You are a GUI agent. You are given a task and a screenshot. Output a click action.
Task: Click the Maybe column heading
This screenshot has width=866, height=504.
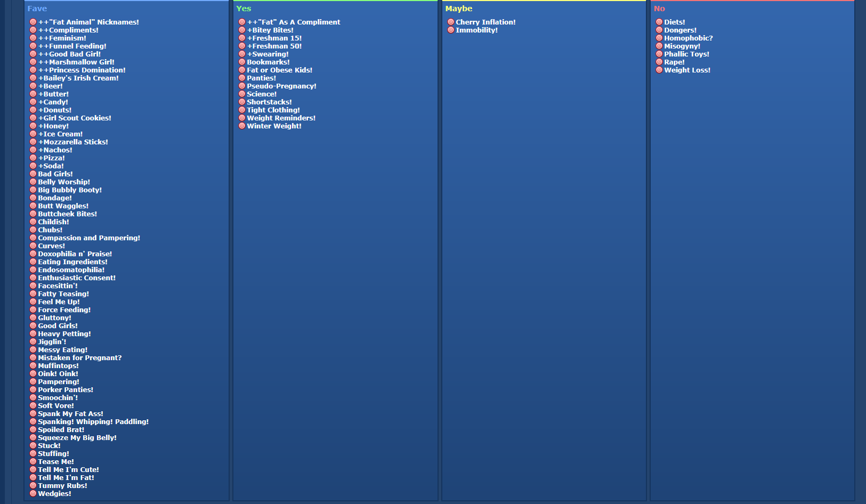459,9
